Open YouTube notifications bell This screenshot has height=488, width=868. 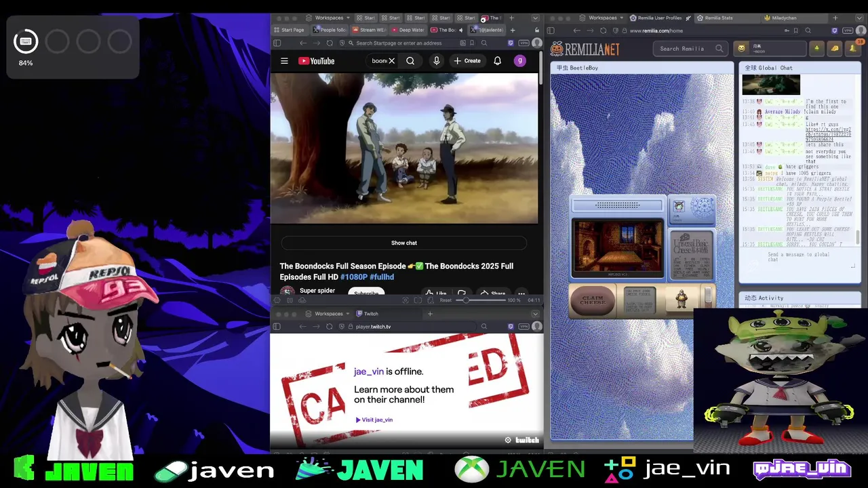pos(497,61)
